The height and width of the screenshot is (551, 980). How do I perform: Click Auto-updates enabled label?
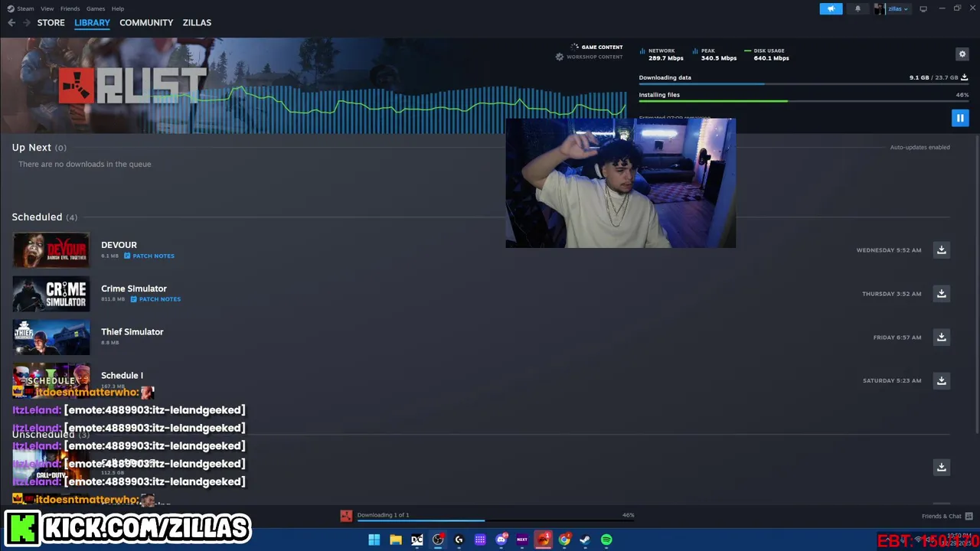(920, 148)
